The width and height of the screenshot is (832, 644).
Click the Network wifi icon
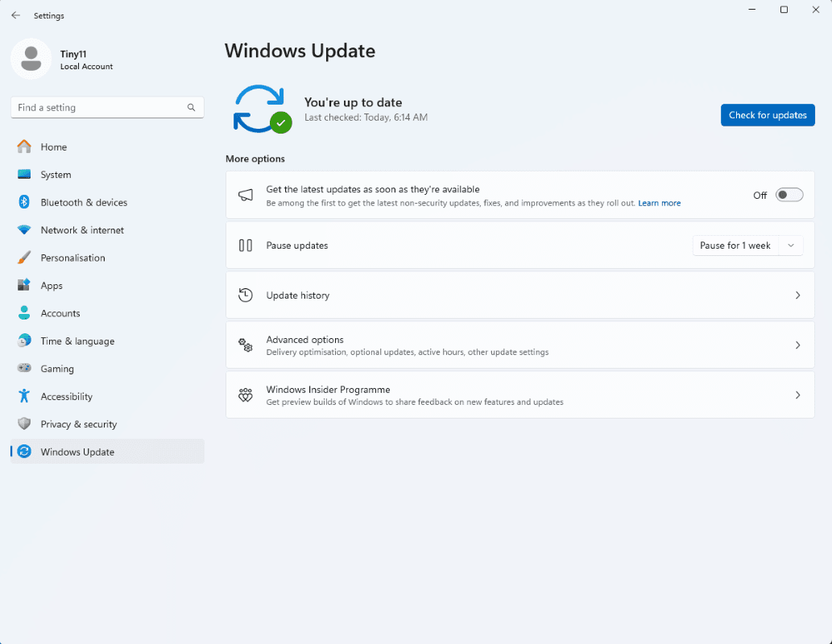[24, 229]
